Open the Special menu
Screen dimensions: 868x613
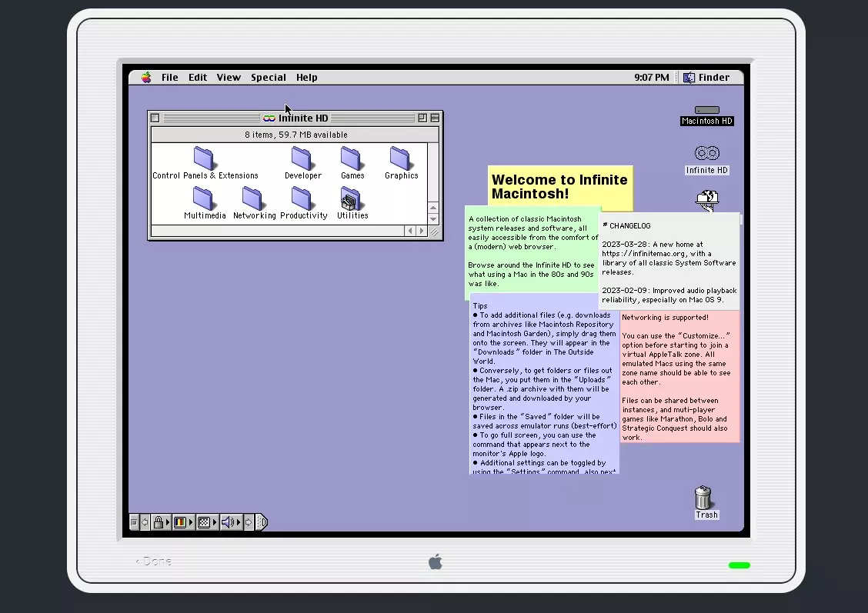coord(269,78)
